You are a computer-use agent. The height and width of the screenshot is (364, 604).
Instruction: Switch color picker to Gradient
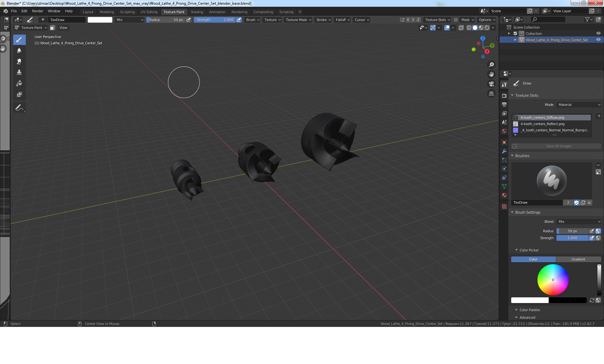pyautogui.click(x=578, y=260)
